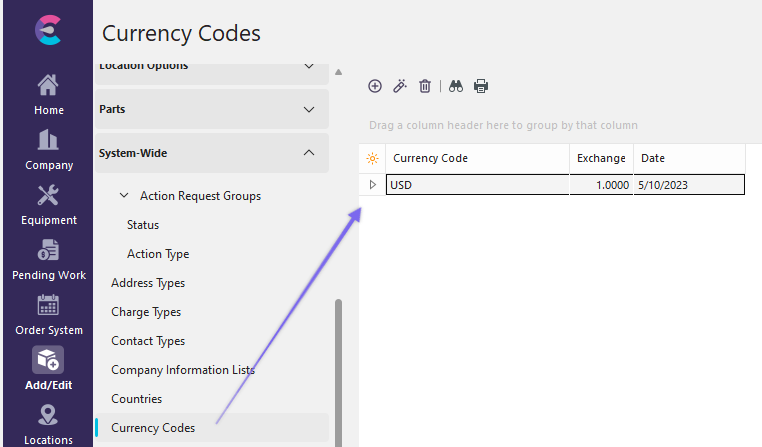Click the add new record plus icon
Viewport: 762px width, 447px height.
pyautogui.click(x=375, y=86)
